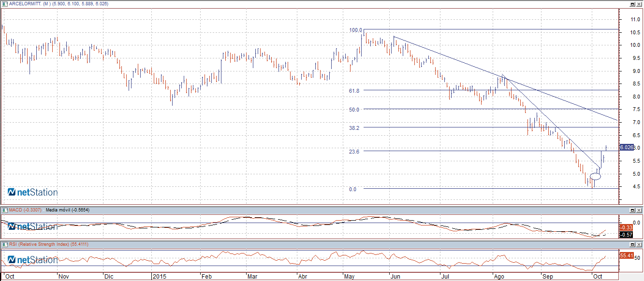Image resolution: width=644 pixels, height=281 pixels.
Task: Click the 2015 marker on time axis
Action: pos(160,277)
